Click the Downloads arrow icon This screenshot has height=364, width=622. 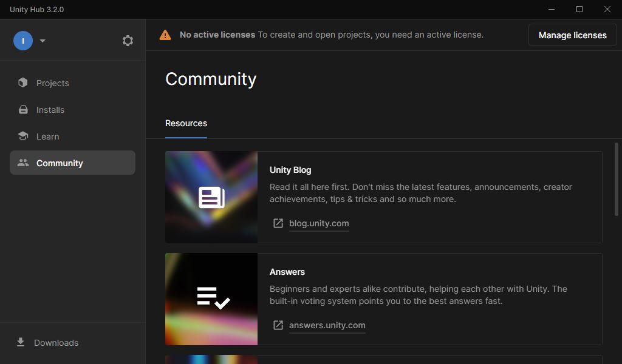tap(21, 342)
